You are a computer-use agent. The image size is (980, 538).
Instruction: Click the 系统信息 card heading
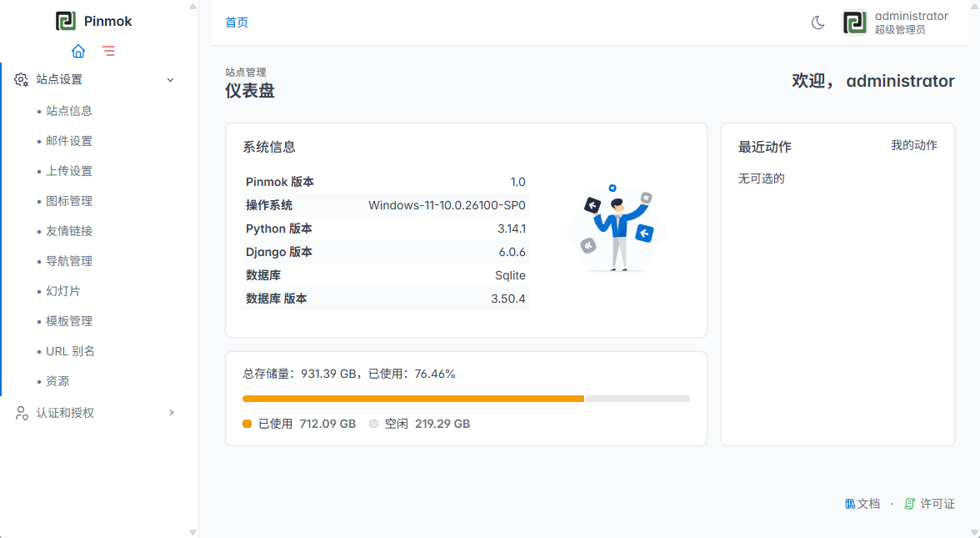(x=268, y=148)
